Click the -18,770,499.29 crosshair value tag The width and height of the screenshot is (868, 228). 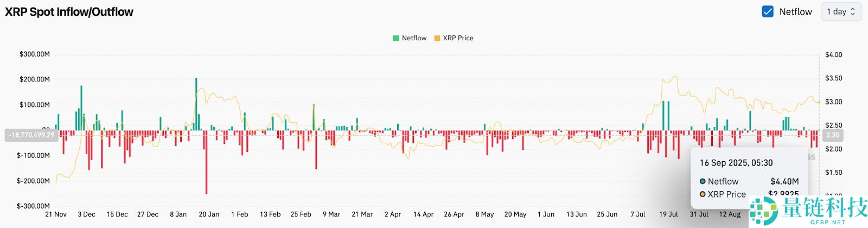pos(31,135)
